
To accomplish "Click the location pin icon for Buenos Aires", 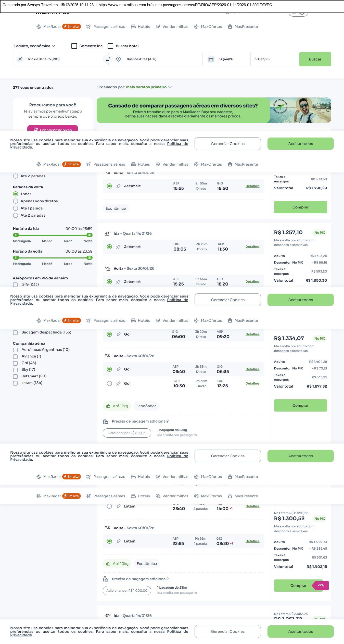I will [x=118, y=59].
